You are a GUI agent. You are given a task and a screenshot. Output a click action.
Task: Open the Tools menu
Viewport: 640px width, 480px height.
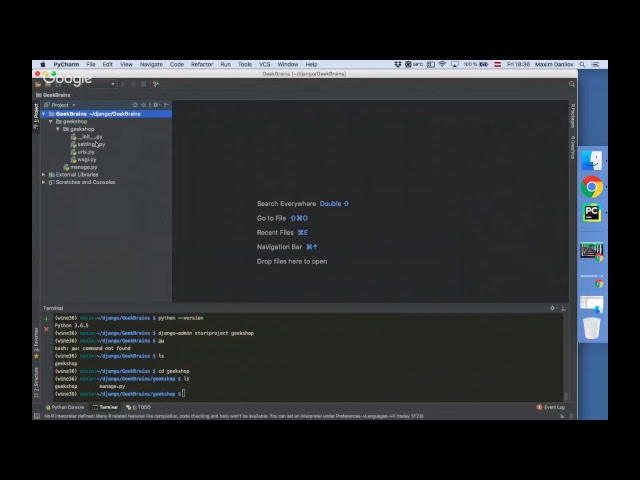click(245, 64)
